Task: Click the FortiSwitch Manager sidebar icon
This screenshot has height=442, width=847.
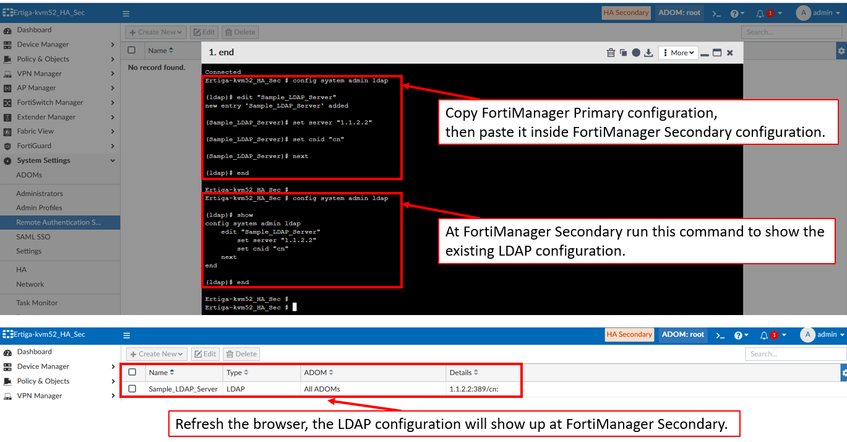Action: click(x=8, y=103)
